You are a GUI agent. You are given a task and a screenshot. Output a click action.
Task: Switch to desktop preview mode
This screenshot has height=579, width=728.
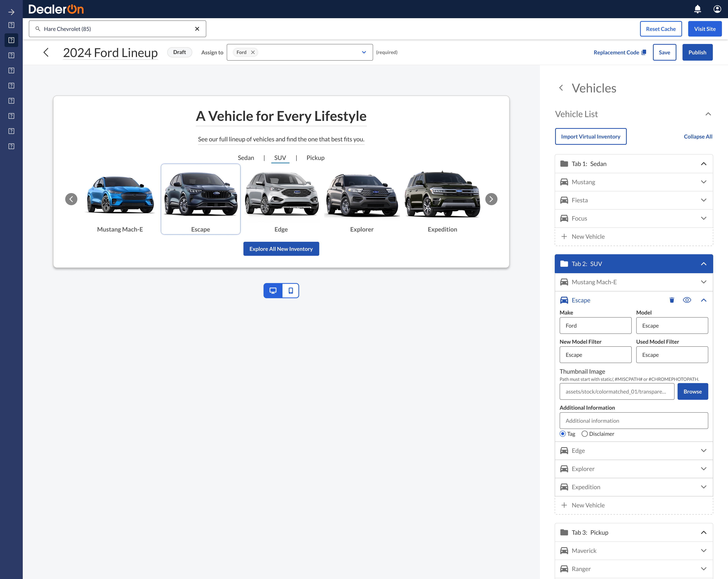273,291
